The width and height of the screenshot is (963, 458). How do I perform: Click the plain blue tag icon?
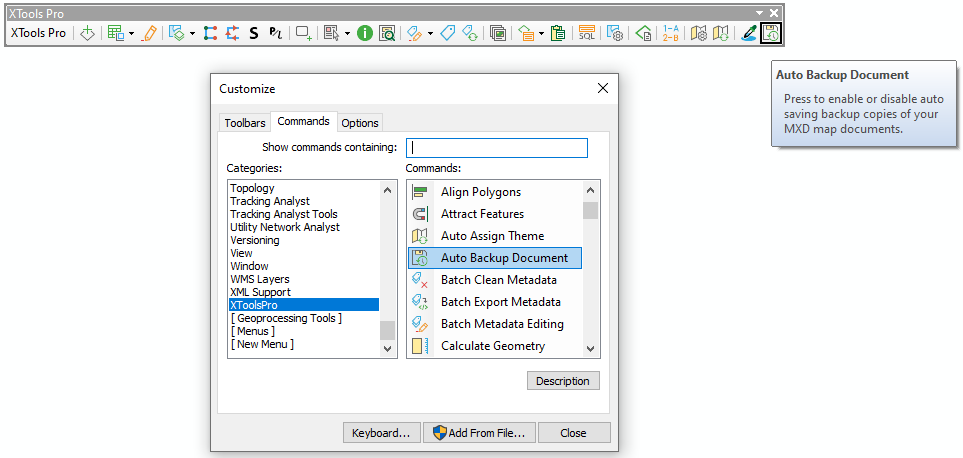click(x=448, y=33)
